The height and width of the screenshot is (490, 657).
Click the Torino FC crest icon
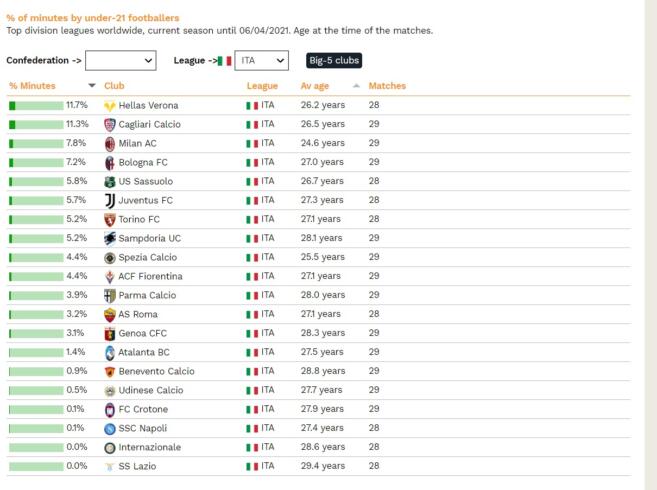[110, 219]
